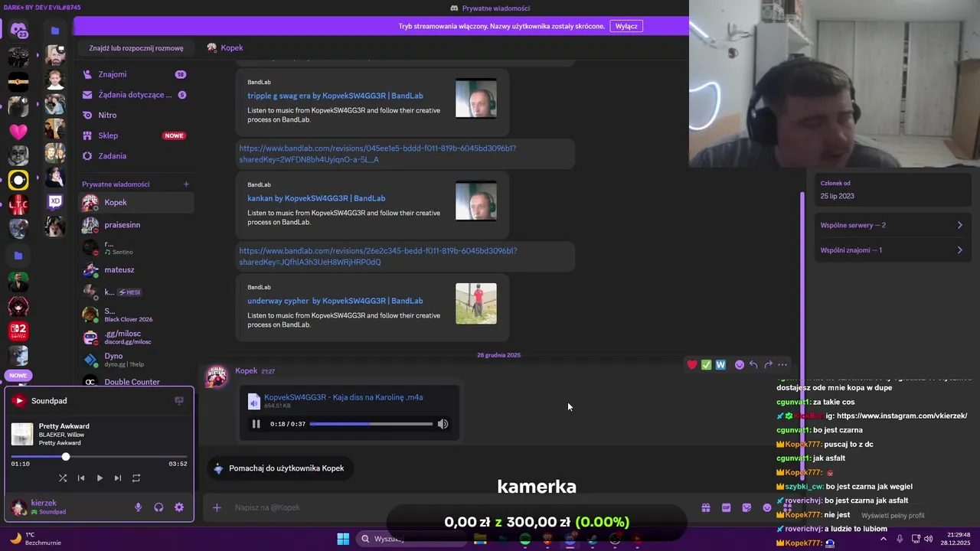Mute the audio attachment volume speaker
The width and height of the screenshot is (980, 551).
click(443, 424)
